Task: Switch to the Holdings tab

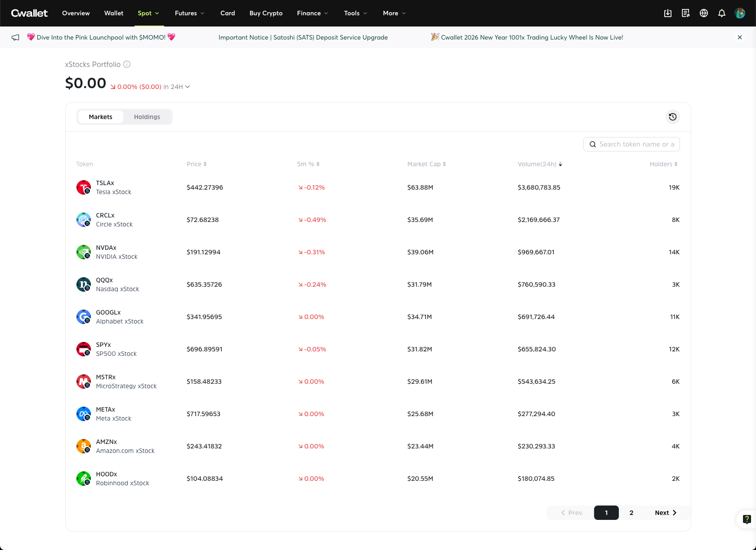Action: coord(147,117)
